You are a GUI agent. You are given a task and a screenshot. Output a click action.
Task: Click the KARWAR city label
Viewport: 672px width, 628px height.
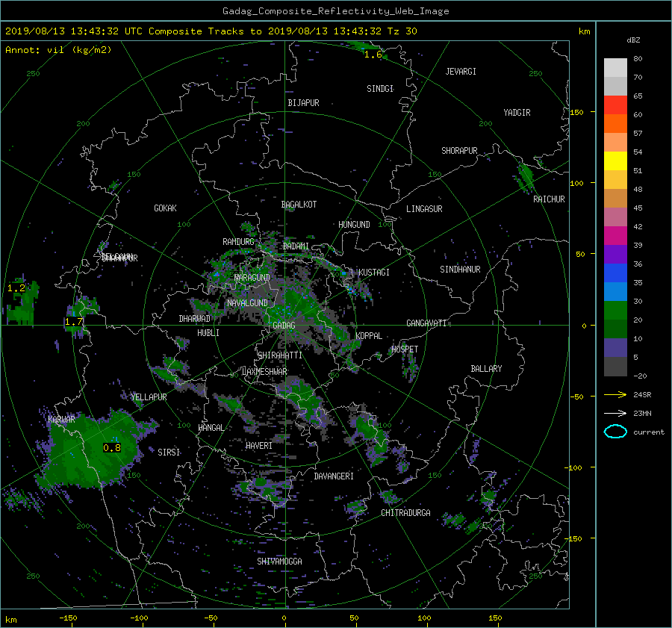click(61, 420)
